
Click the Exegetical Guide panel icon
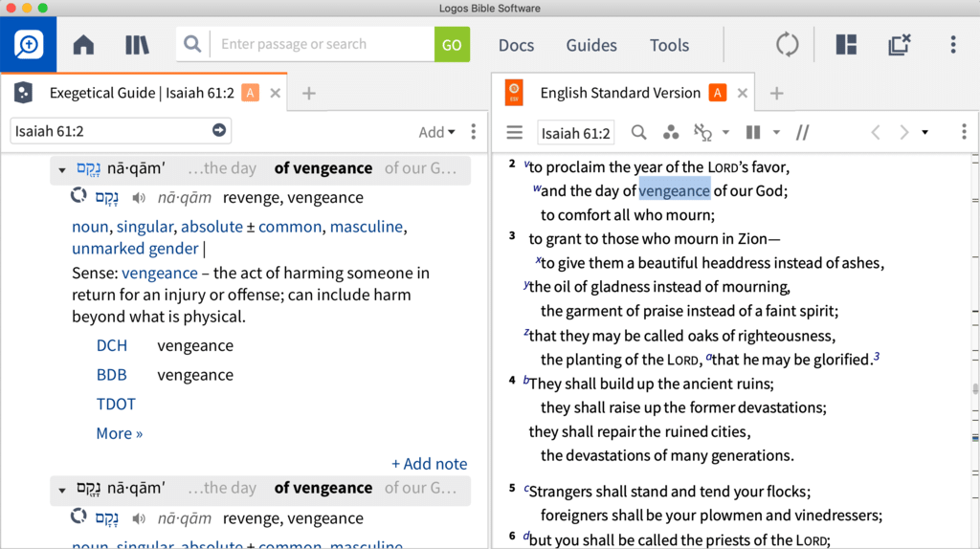(x=23, y=93)
